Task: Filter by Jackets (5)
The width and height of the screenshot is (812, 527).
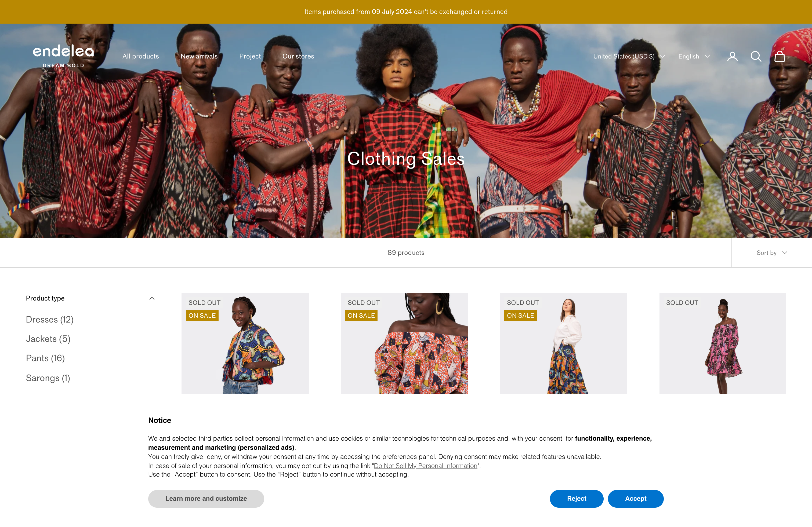Action: pyautogui.click(x=48, y=339)
